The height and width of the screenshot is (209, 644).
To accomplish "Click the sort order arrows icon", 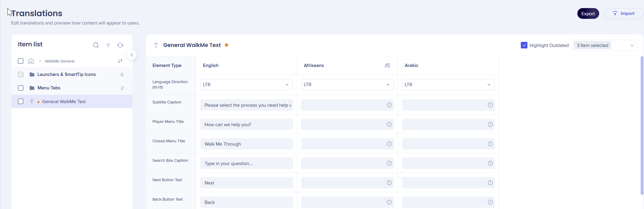I will point(120,61).
